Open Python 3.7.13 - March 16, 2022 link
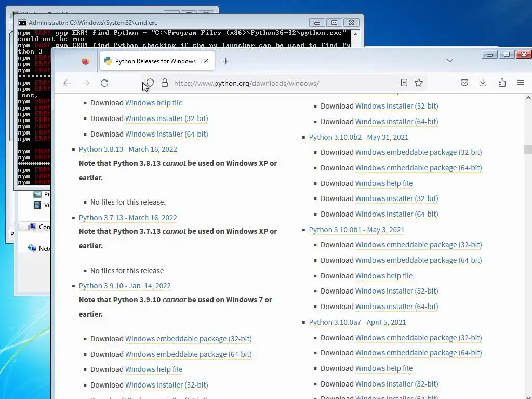This screenshot has width=532, height=399. (x=128, y=218)
